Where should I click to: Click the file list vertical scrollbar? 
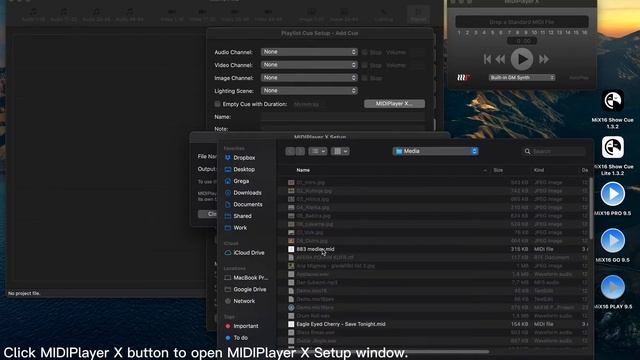(591, 208)
